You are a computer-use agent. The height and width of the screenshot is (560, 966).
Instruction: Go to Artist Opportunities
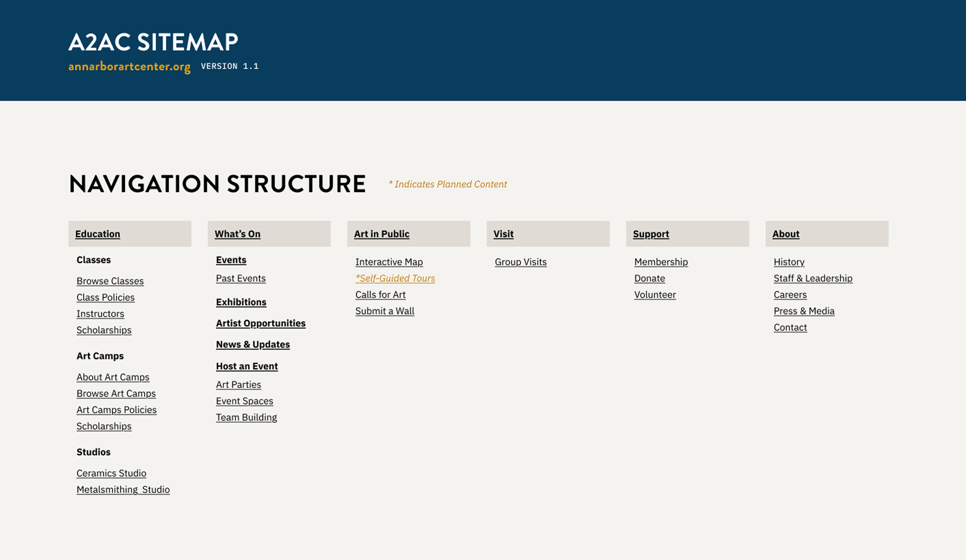[261, 323]
